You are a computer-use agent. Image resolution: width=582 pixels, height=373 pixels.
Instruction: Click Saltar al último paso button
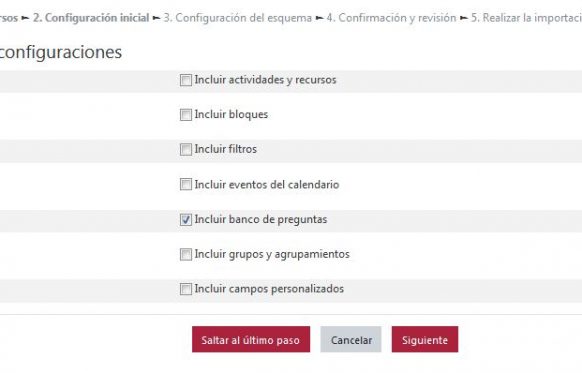[x=251, y=340]
